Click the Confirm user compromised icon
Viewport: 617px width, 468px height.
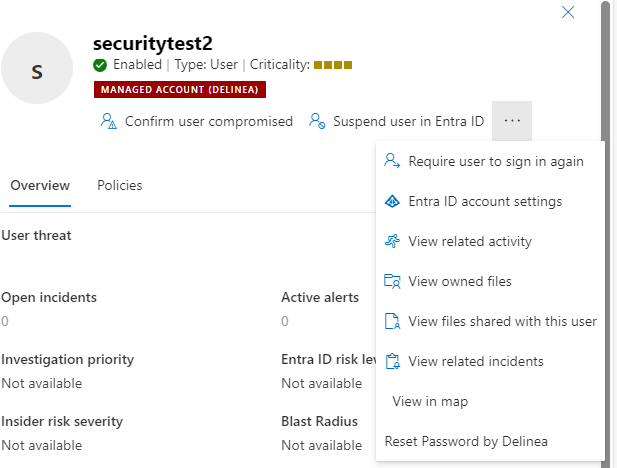(x=109, y=121)
